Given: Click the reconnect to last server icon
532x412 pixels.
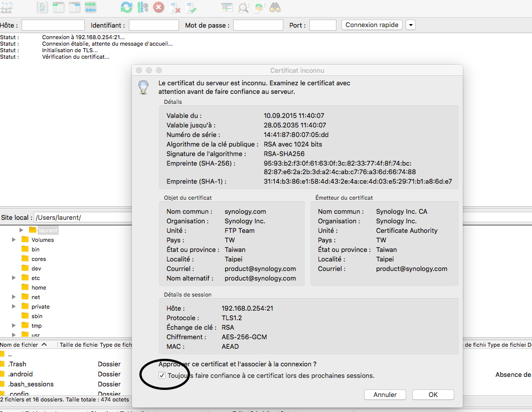Looking at the screenshot, I should click(191, 8).
